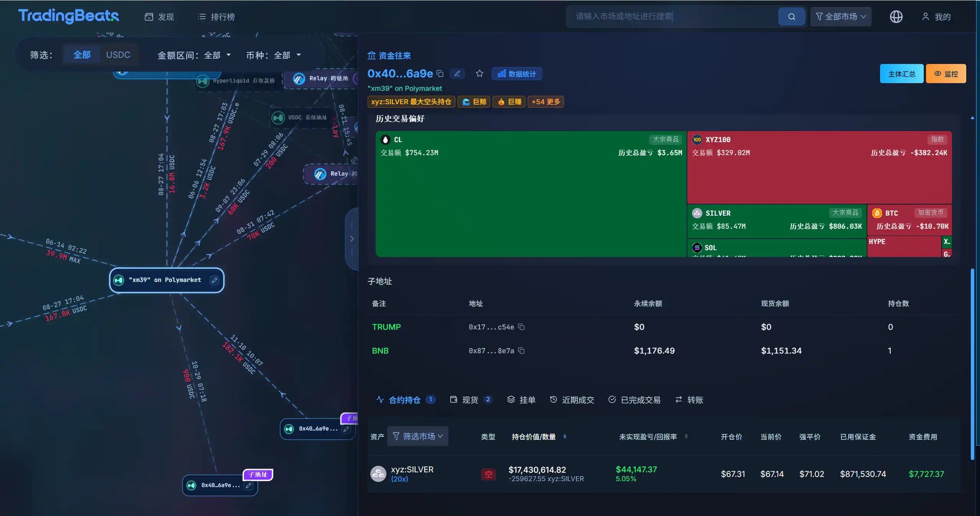Open the language globe menu

896,16
